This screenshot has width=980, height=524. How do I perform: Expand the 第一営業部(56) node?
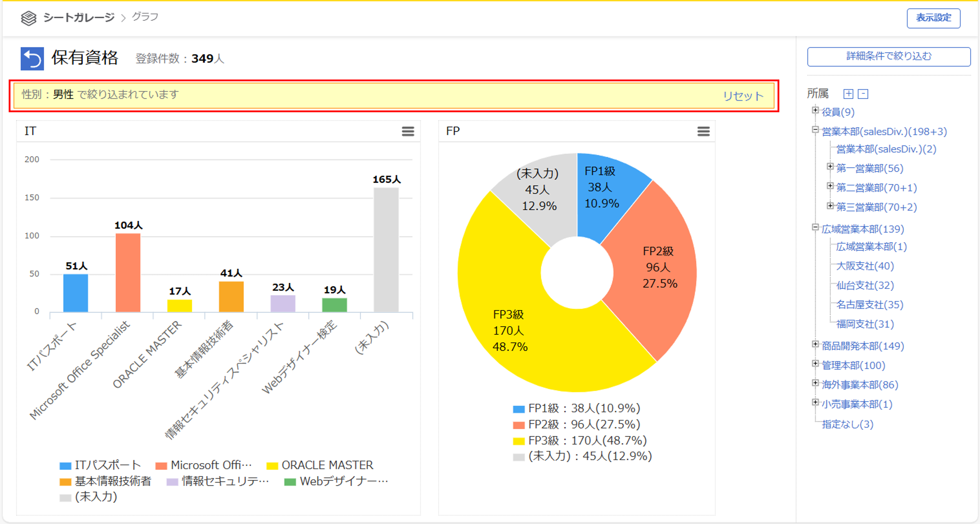pos(830,167)
